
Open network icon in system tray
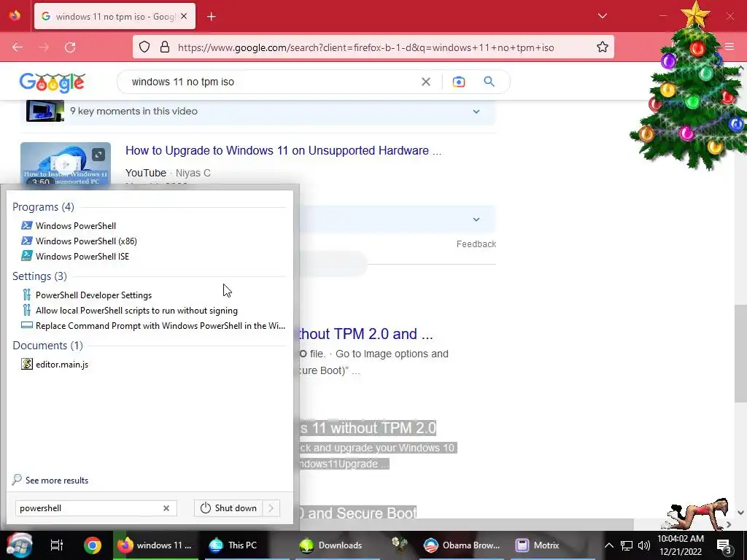click(627, 545)
